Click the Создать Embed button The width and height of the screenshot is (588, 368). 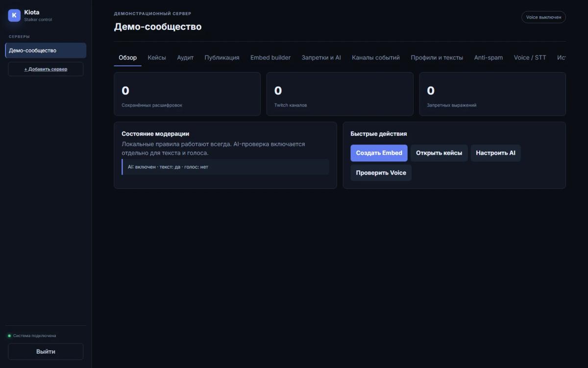(x=379, y=153)
